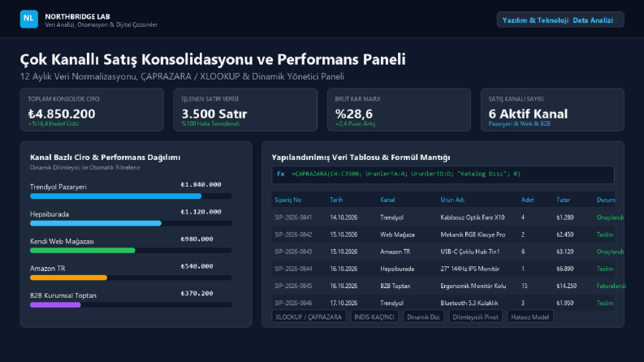Image resolution: width=644 pixels, height=362 pixels.
Task: Click the Kendi Web Mağazası green bar
Action: [83, 250]
